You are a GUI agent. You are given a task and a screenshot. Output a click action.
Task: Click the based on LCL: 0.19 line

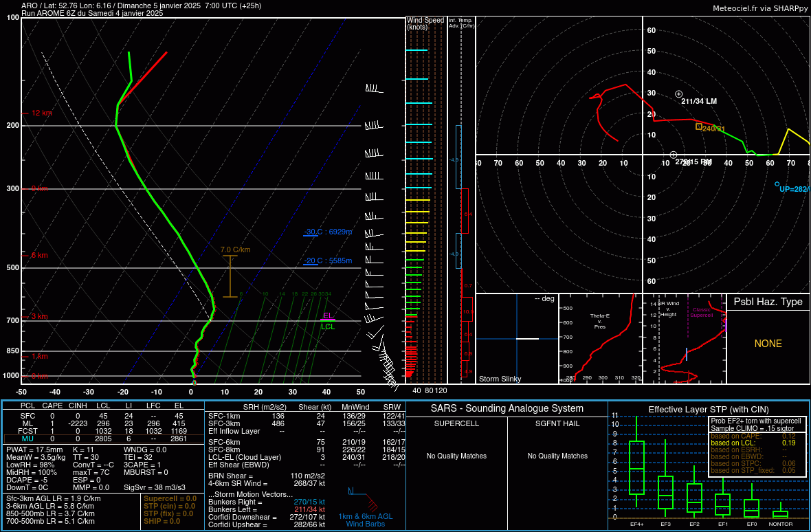(753, 443)
